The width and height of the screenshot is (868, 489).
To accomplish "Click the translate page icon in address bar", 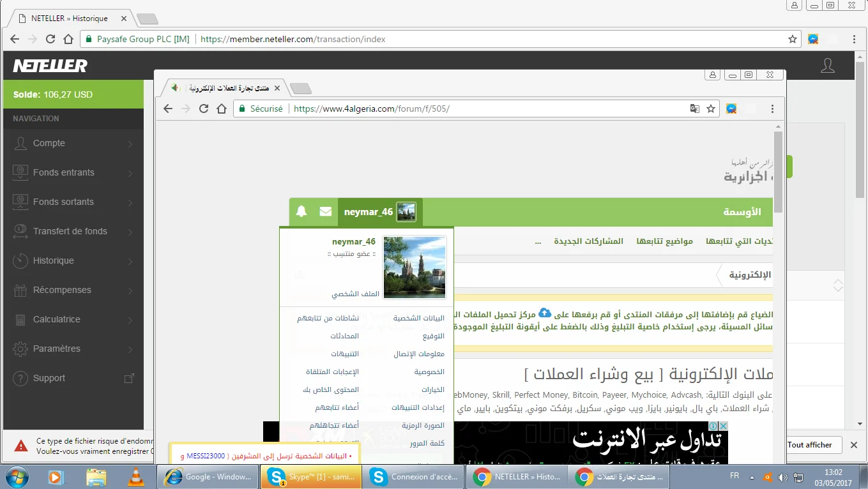I will coord(695,109).
